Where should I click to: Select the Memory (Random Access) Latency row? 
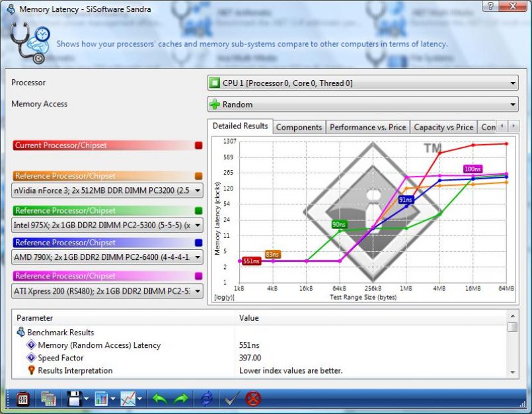pyautogui.click(x=99, y=345)
